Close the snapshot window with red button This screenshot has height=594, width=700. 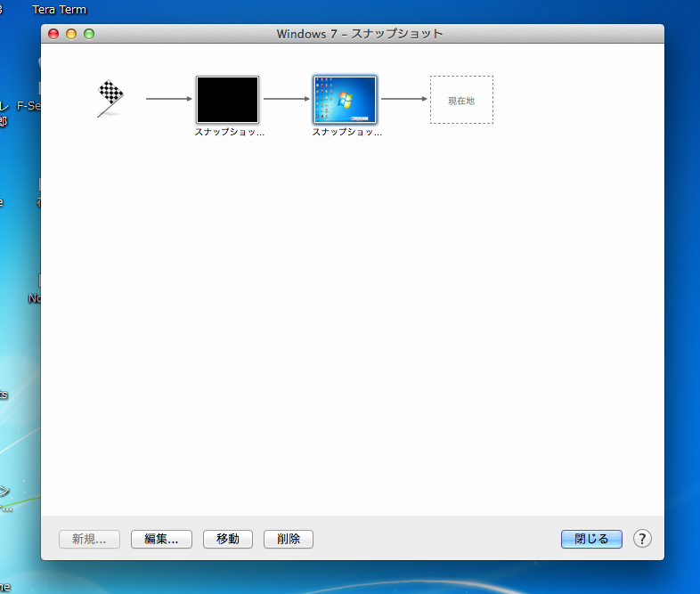coord(53,34)
